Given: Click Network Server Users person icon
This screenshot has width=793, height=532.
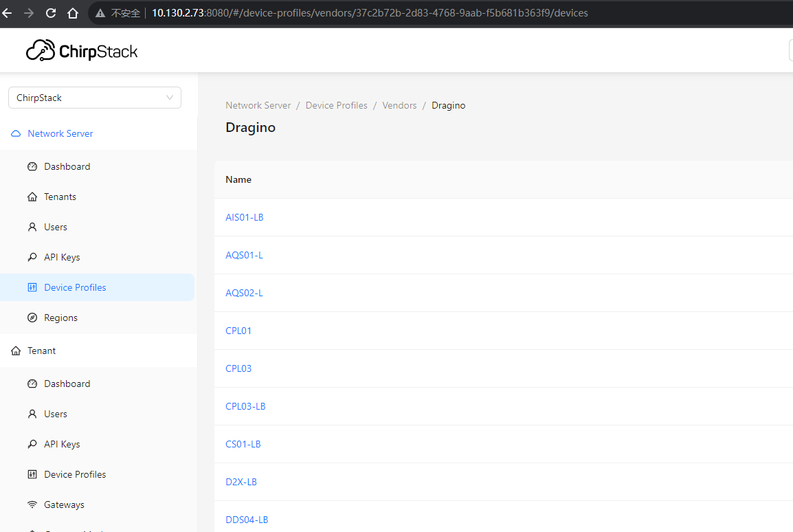Looking at the screenshot, I should (32, 227).
